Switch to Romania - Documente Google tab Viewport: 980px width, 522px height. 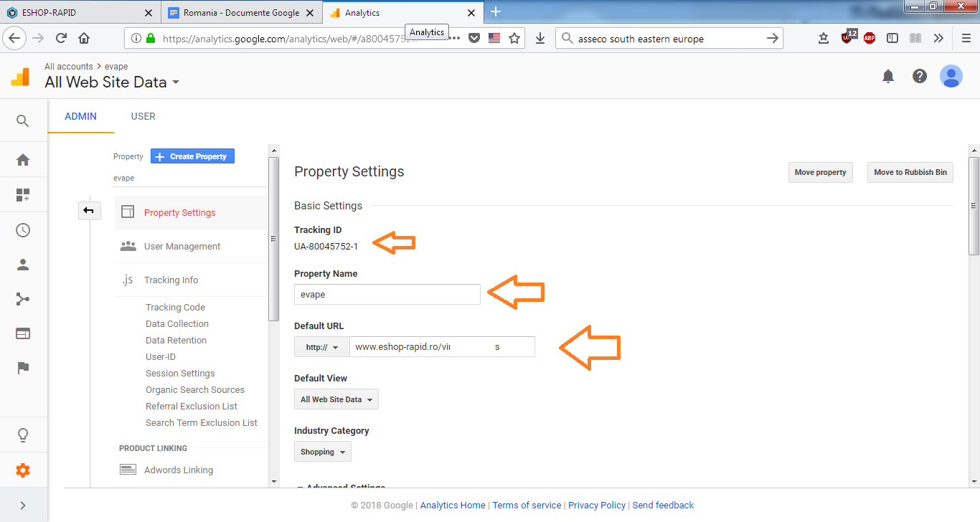(242, 13)
